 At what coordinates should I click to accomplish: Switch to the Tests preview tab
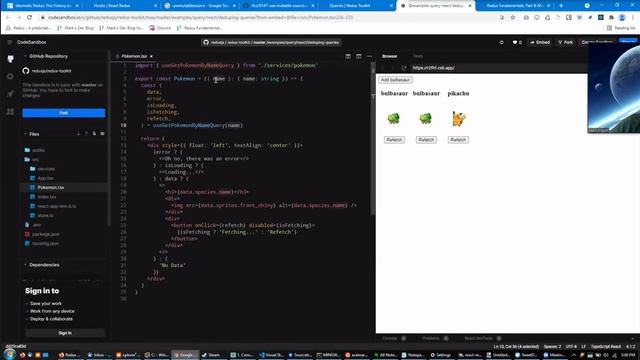418,56
